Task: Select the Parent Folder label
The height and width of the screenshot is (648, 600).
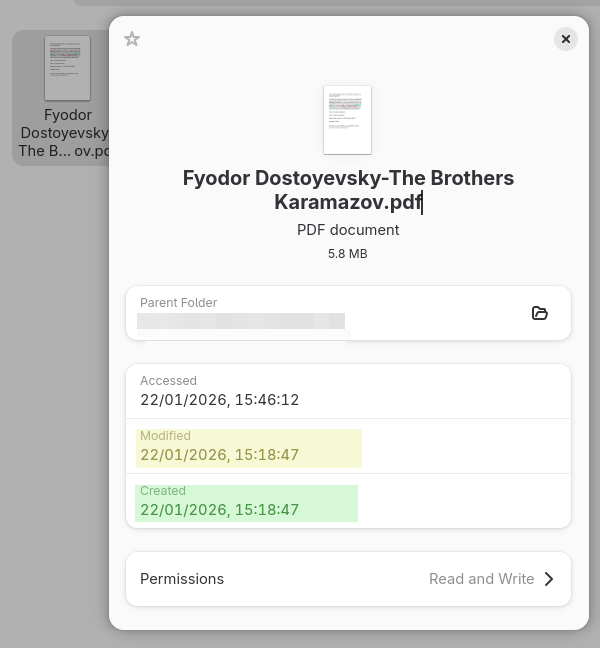Action: pyautogui.click(x=179, y=303)
